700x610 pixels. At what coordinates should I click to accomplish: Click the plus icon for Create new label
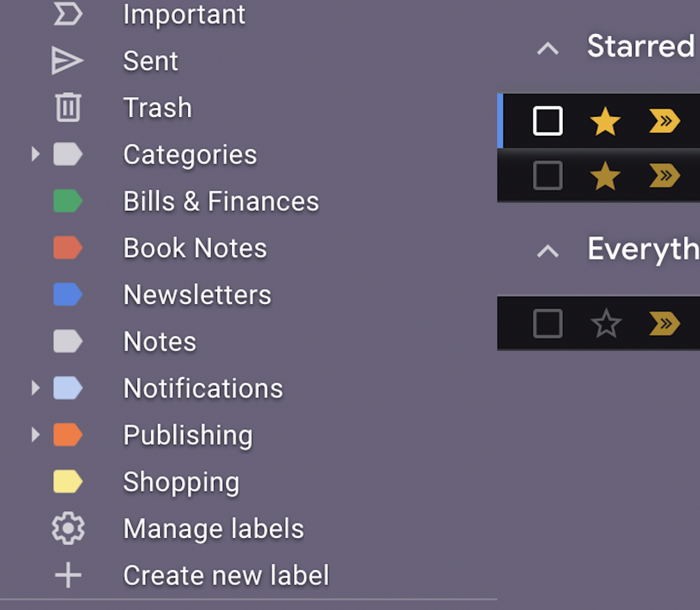pyautogui.click(x=68, y=575)
